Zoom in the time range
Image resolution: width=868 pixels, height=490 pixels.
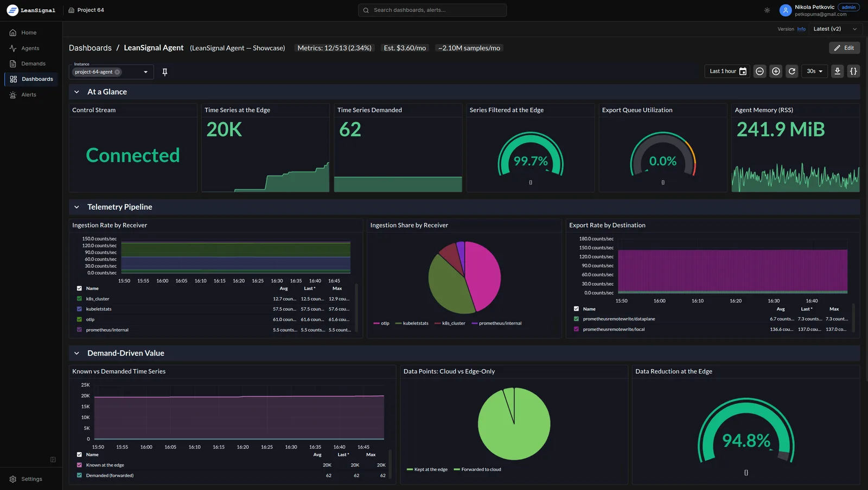[x=776, y=72]
